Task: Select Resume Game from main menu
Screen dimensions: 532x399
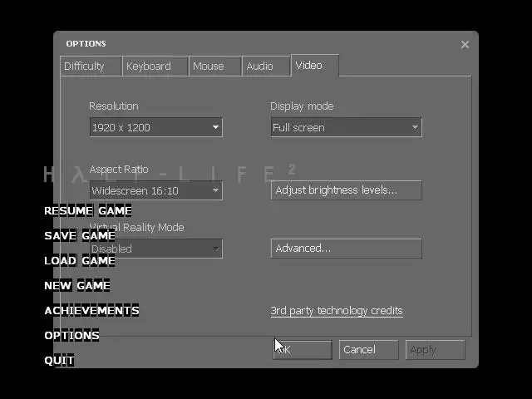Action: (88, 210)
